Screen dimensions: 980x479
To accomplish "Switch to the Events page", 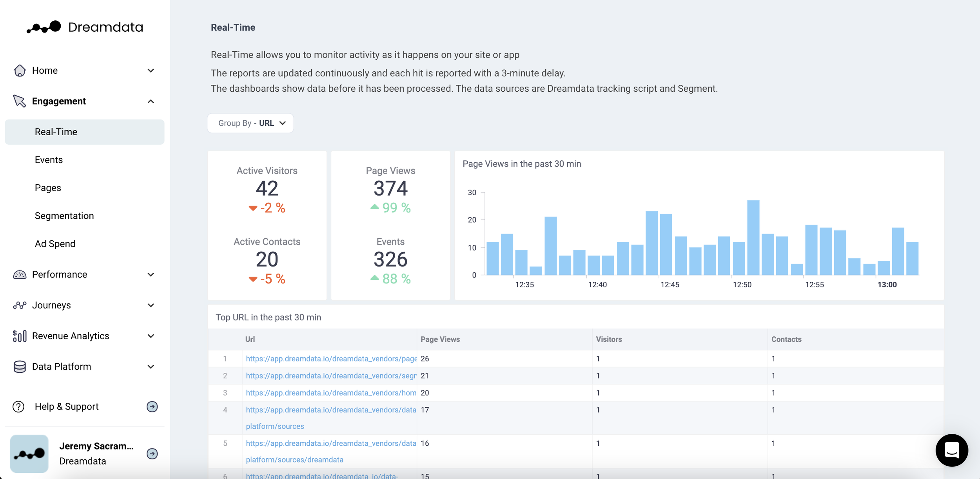I will click(49, 160).
